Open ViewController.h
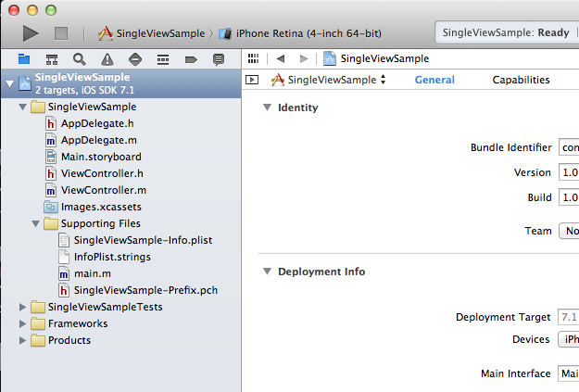The height and width of the screenshot is (392, 579). click(x=102, y=173)
